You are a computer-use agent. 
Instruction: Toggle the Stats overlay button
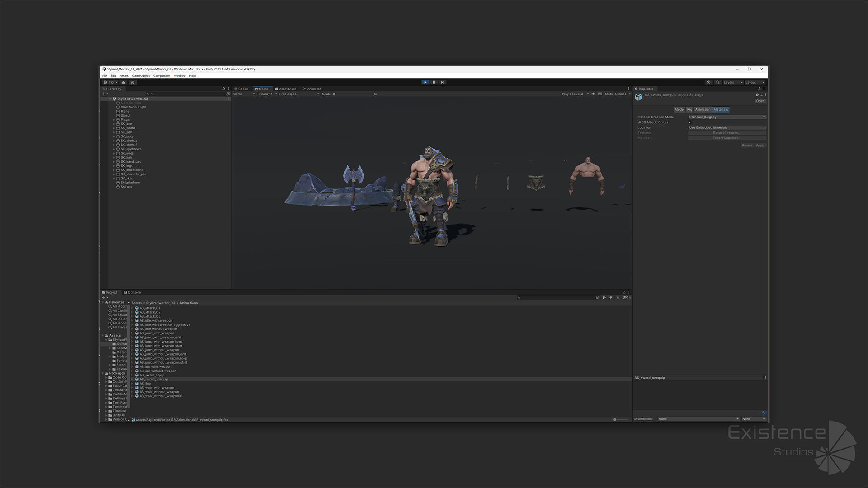coord(609,94)
